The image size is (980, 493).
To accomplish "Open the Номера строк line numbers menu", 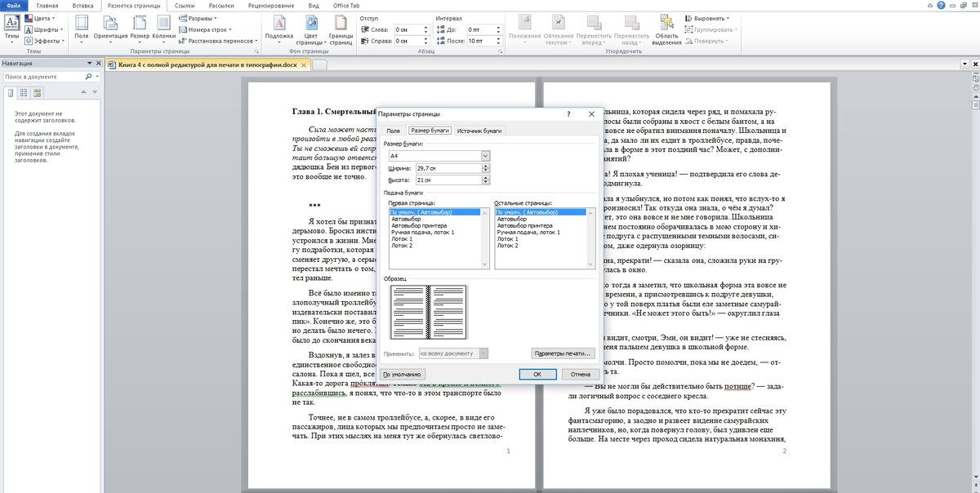I will 207,29.
